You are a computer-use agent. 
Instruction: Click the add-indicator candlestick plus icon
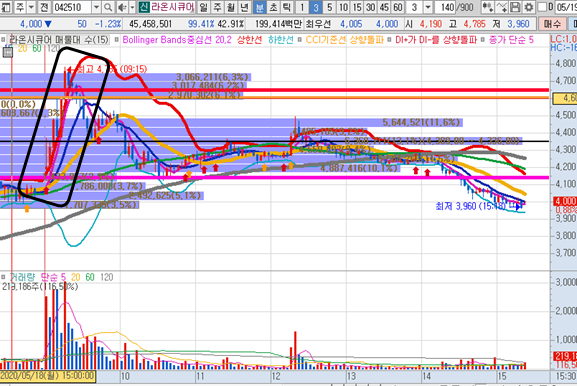[488, 7]
